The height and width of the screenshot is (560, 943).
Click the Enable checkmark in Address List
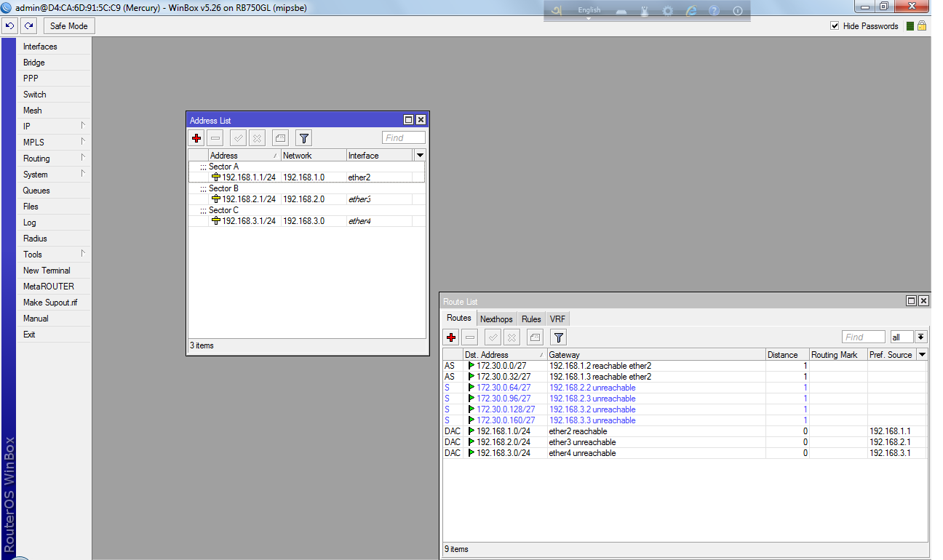tap(238, 138)
